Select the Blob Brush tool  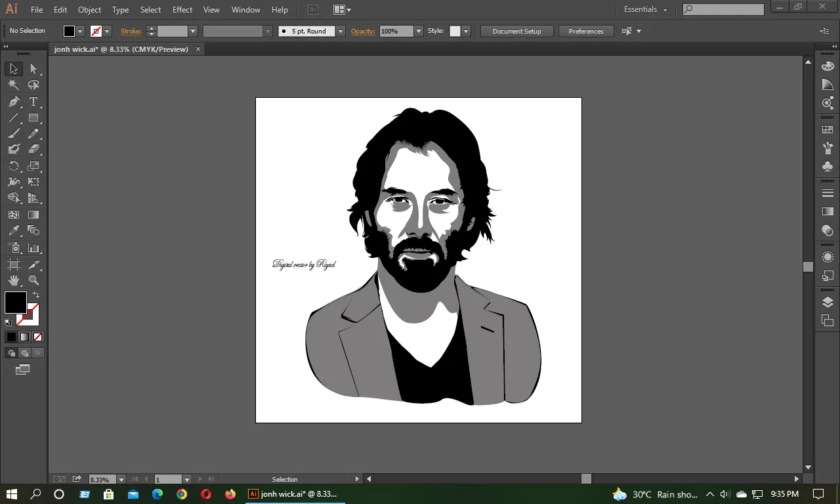pos(14,150)
